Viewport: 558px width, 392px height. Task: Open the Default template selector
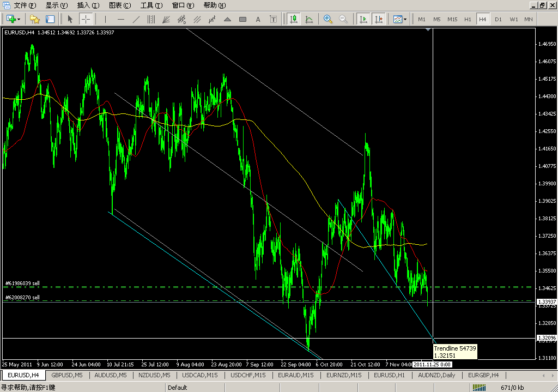tap(178, 387)
